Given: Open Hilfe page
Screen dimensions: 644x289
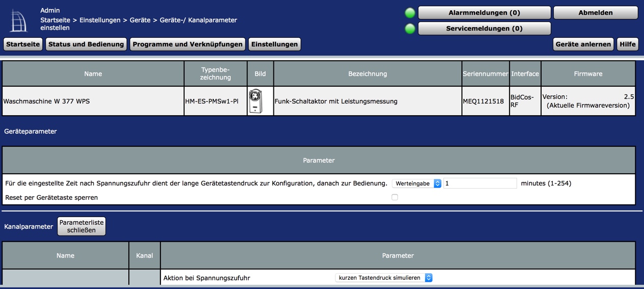Looking at the screenshot, I should tap(628, 44).
